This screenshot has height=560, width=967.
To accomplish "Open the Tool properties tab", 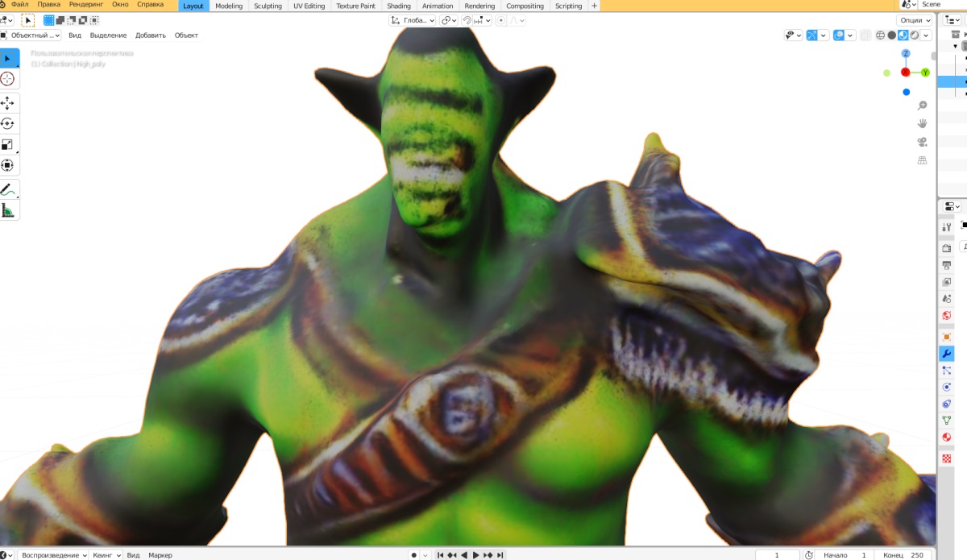I will point(947,228).
